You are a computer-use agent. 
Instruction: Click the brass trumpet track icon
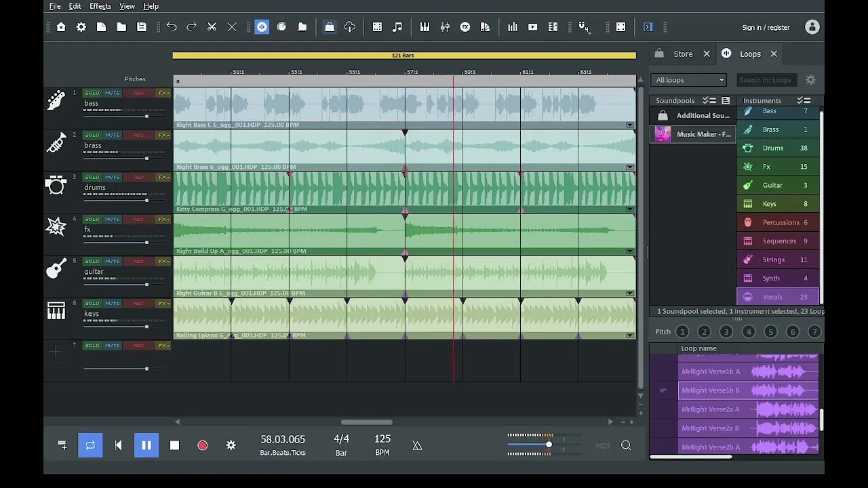[56, 142]
